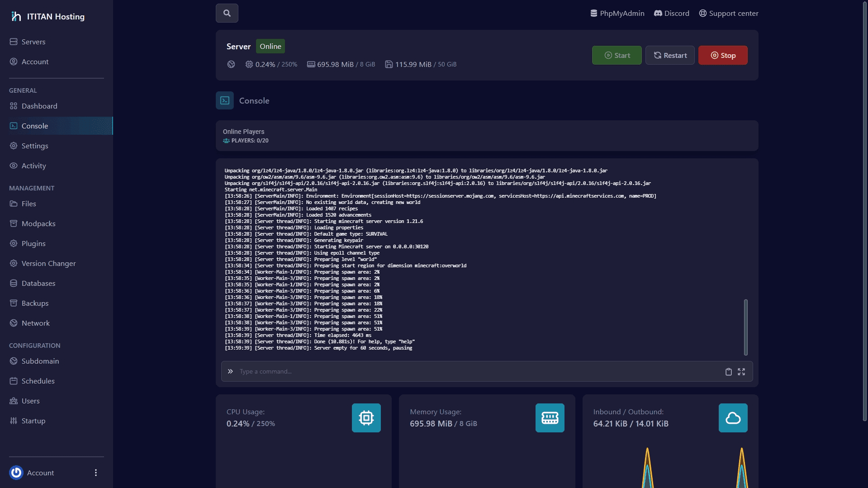Open the account options three-dot menu

[x=96, y=473]
